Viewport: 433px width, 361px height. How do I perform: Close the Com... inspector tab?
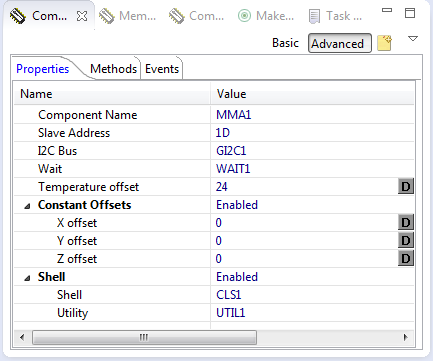click(x=82, y=16)
